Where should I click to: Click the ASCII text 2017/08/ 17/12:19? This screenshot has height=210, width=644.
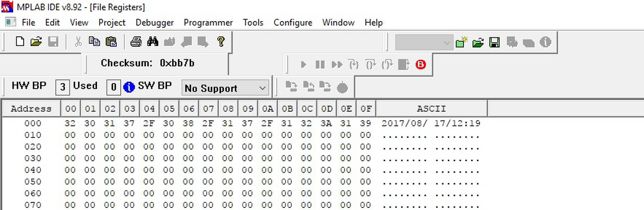coord(431,123)
